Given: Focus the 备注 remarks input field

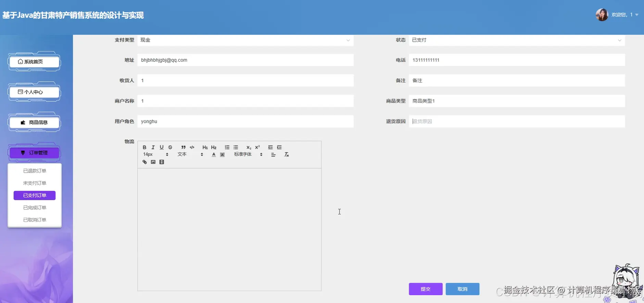Looking at the screenshot, I should tap(517, 80).
